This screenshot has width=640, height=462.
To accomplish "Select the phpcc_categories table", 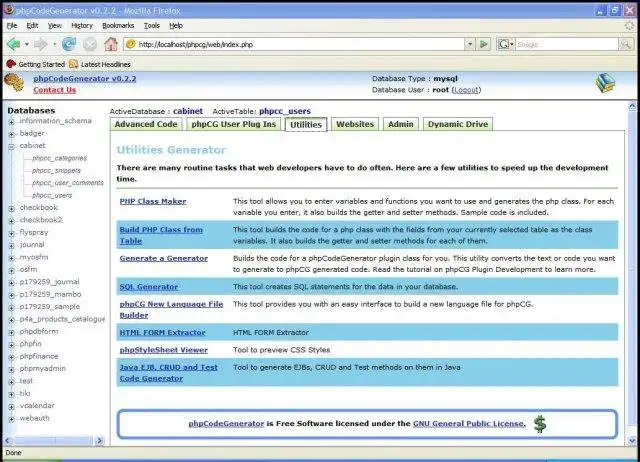I will [x=60, y=158].
